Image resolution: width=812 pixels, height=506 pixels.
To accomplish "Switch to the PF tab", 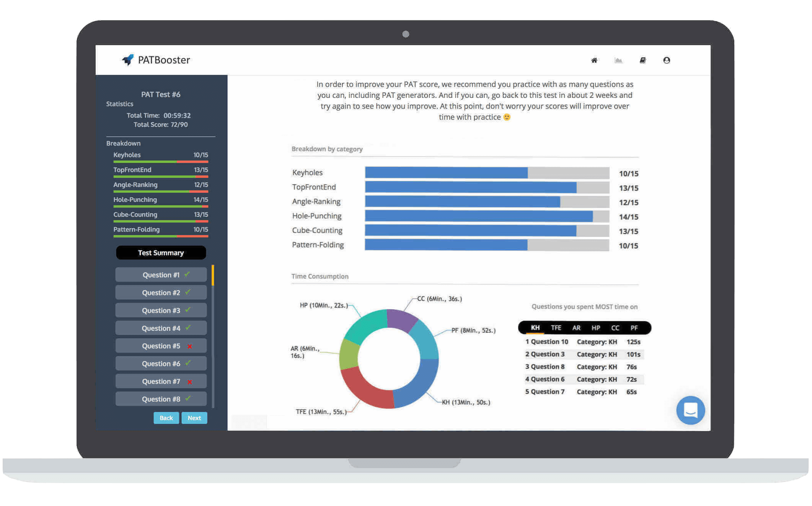I will (634, 328).
